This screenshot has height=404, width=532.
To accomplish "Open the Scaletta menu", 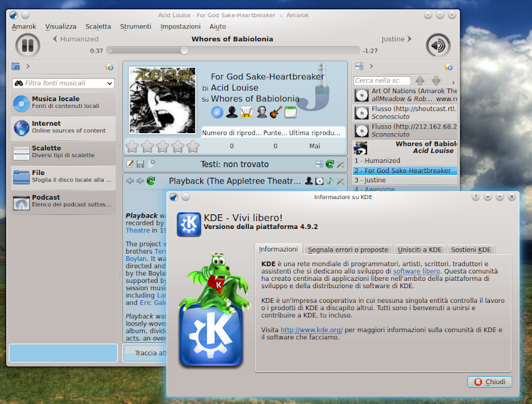I will click(98, 27).
